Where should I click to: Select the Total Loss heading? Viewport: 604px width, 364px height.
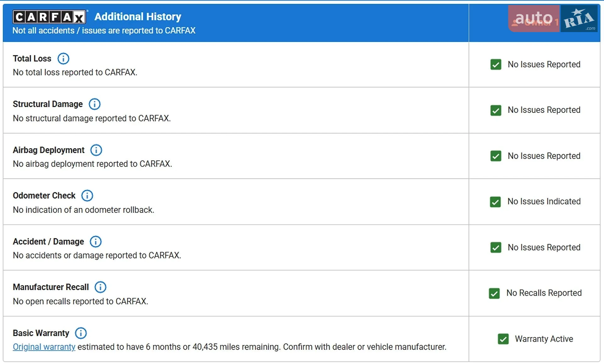click(x=32, y=58)
